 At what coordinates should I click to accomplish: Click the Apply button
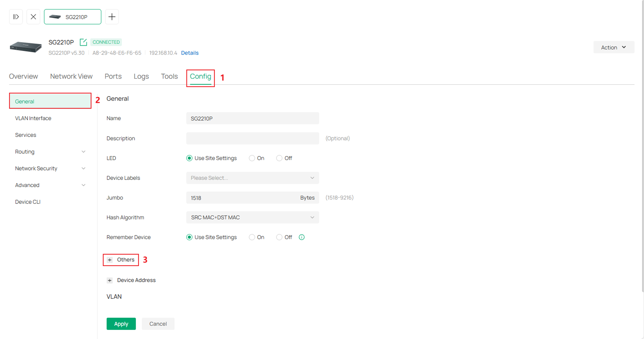tap(121, 323)
